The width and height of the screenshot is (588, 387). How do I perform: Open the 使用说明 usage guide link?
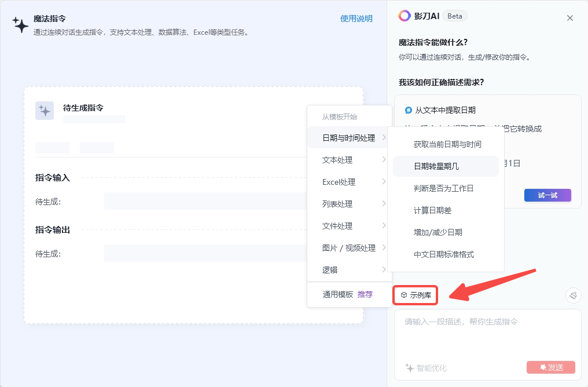(356, 19)
